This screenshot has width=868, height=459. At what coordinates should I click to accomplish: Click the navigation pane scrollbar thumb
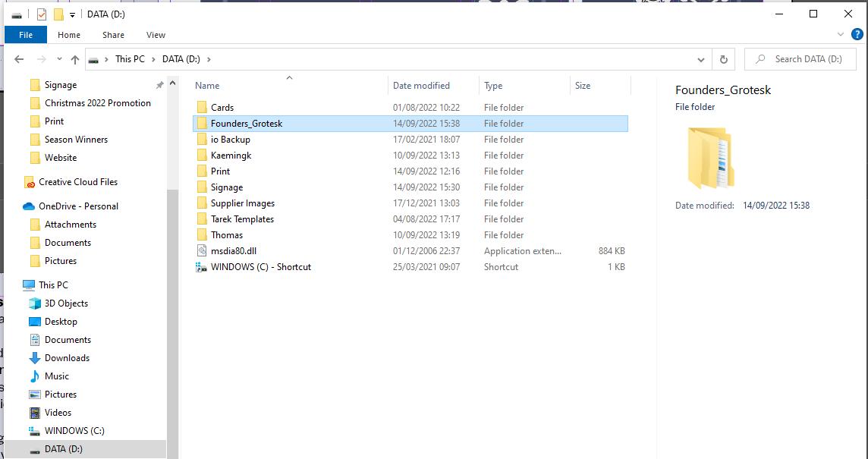click(172, 324)
